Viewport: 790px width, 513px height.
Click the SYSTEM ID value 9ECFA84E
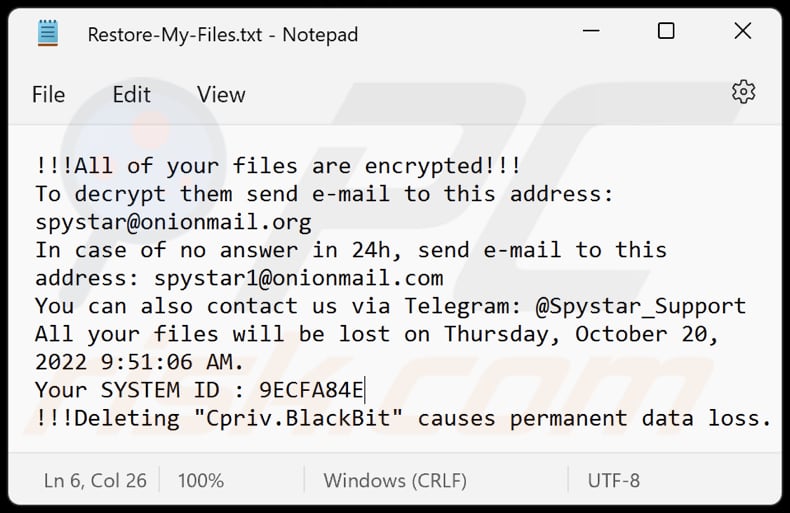coord(312,390)
